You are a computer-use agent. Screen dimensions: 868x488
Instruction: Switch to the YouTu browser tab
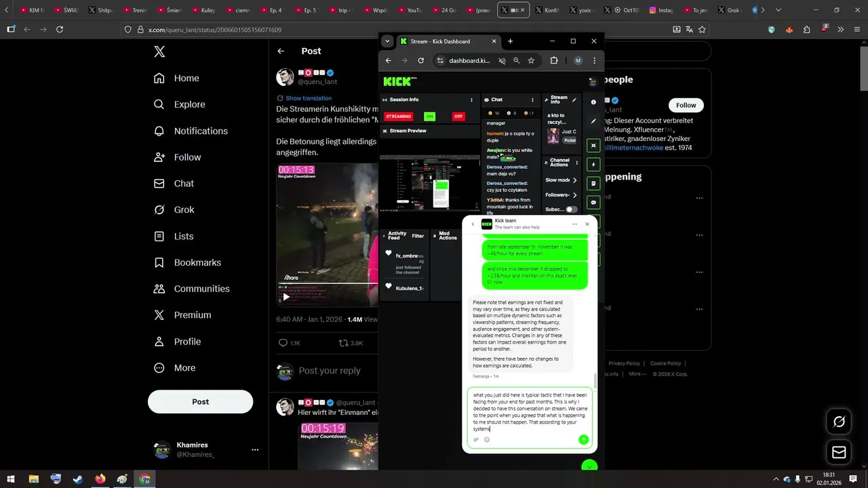pos(410,10)
